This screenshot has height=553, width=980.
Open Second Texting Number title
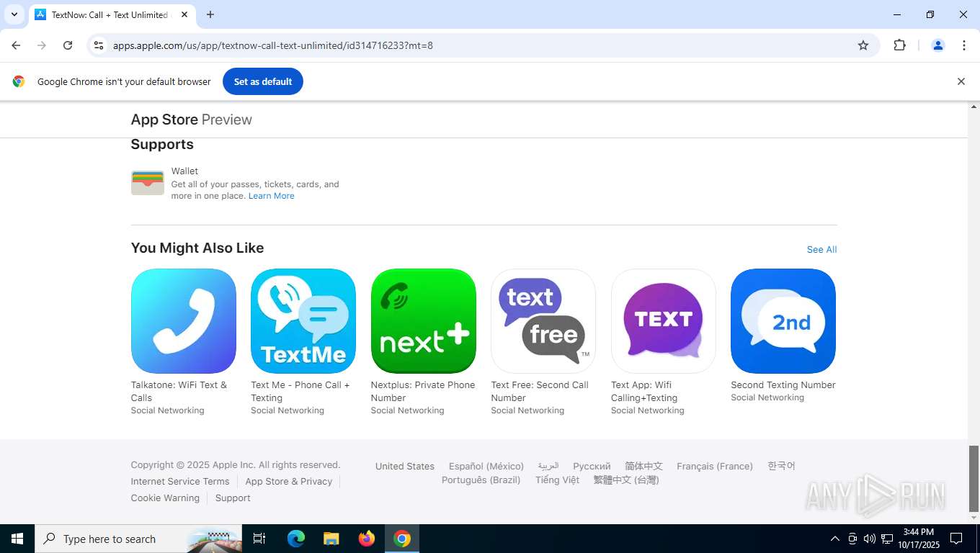[783, 385]
